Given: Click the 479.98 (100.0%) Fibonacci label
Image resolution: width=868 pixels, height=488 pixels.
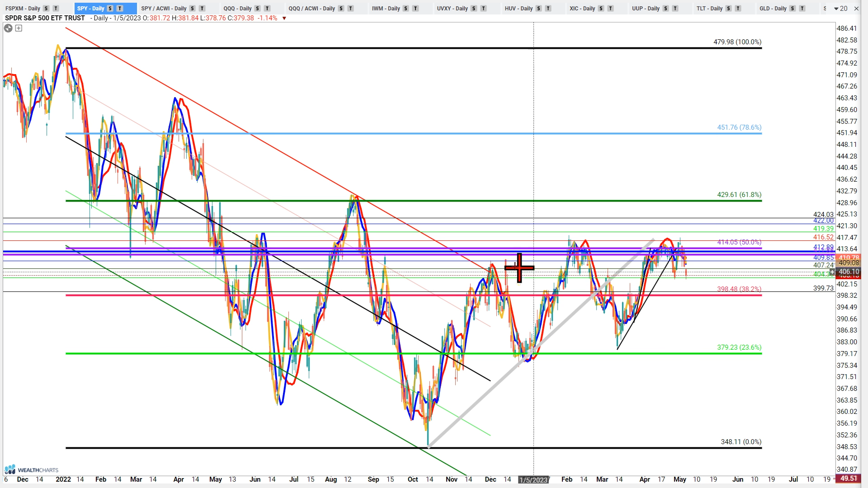Looking at the screenshot, I should (x=737, y=42).
